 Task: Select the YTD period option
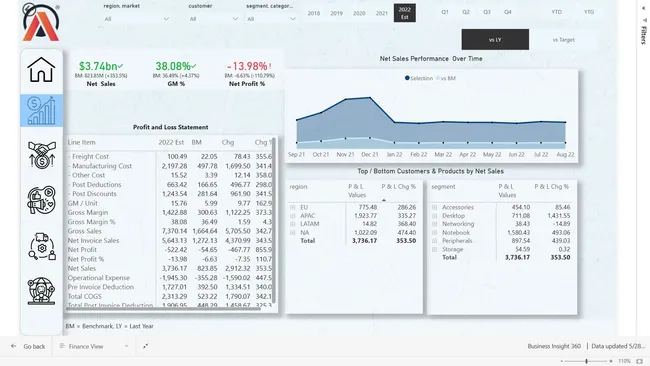557,12
